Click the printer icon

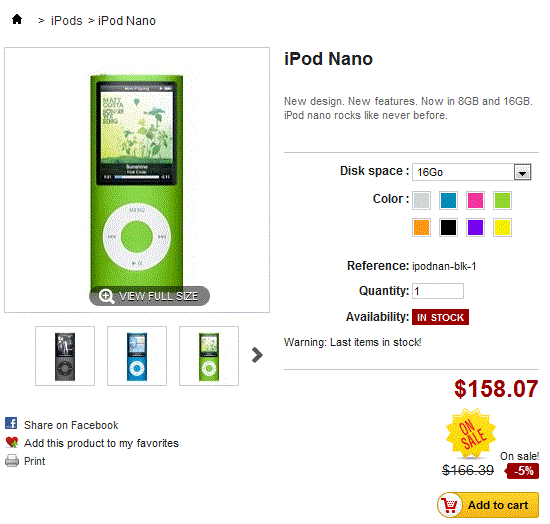pyautogui.click(x=12, y=461)
